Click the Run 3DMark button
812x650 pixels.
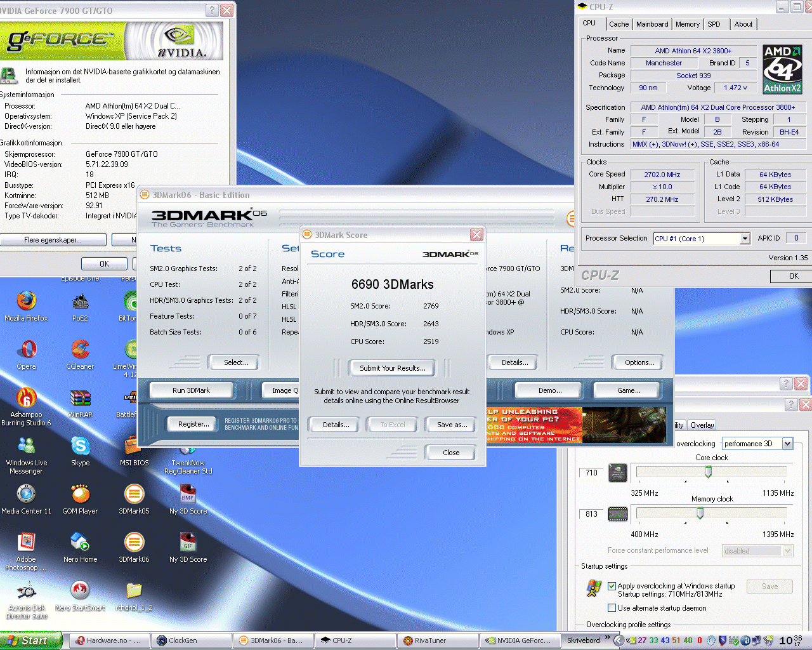pyautogui.click(x=191, y=390)
